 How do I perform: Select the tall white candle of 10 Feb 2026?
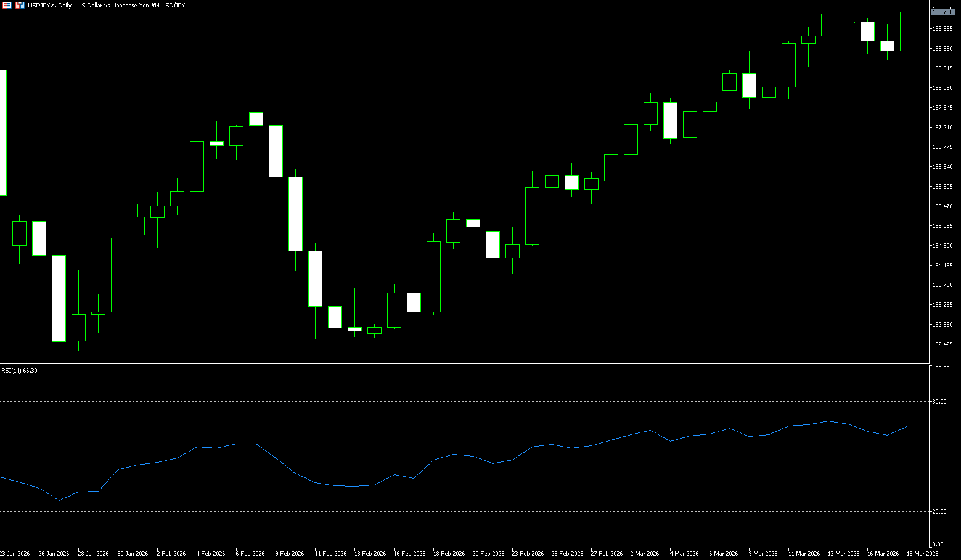(296, 214)
